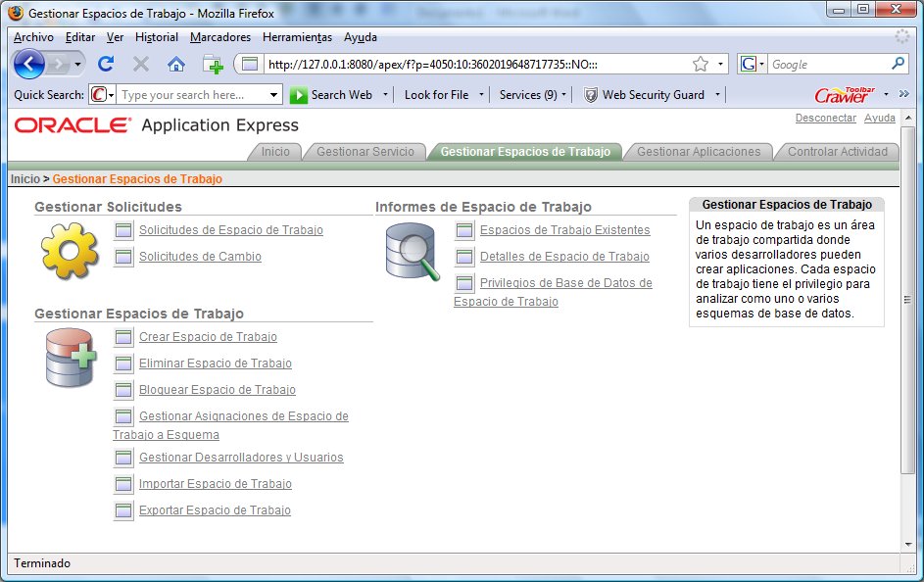Reload the page with the refresh icon
Image resolution: width=924 pixels, height=582 pixels.
106,64
